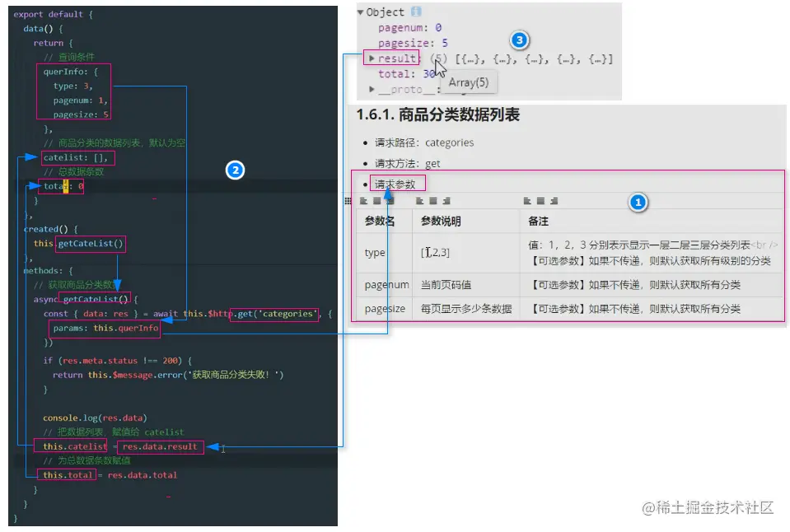Align left the 参数名 table column
790x532 pixels.
364,201
